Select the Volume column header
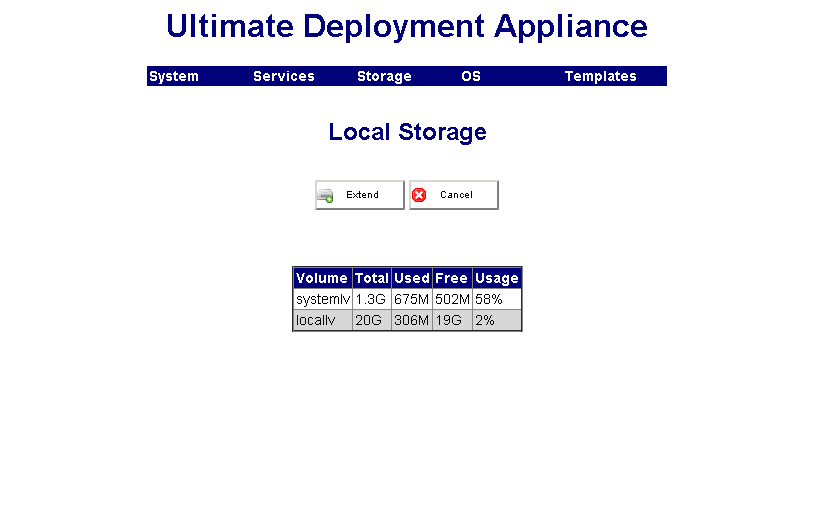The width and height of the screenshot is (815, 531). pos(323,278)
